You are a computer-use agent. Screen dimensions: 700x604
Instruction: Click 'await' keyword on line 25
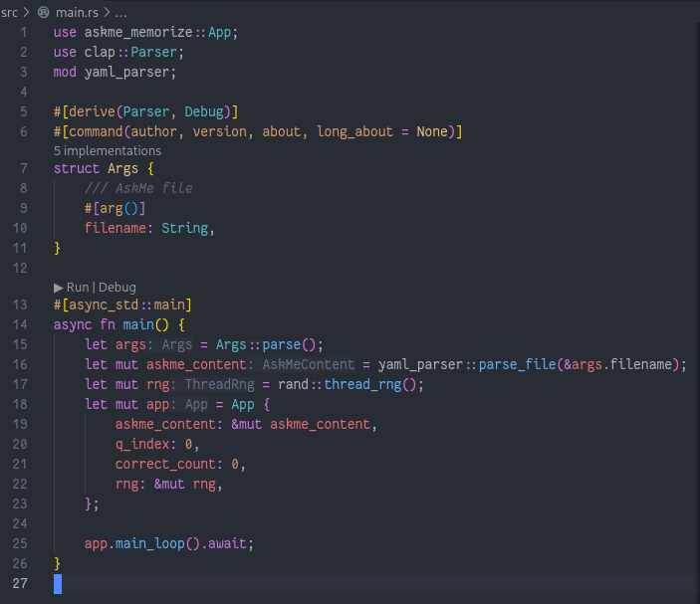(x=227, y=544)
